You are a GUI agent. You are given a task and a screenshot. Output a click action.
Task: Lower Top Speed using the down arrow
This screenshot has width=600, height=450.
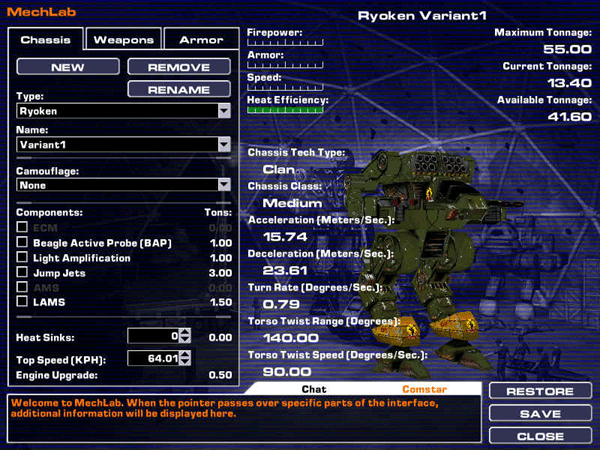(185, 362)
